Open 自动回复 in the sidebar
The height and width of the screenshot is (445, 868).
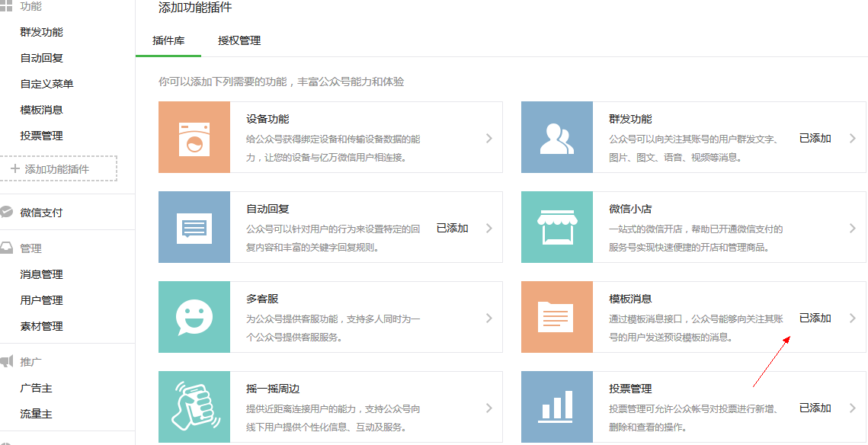[x=41, y=58]
